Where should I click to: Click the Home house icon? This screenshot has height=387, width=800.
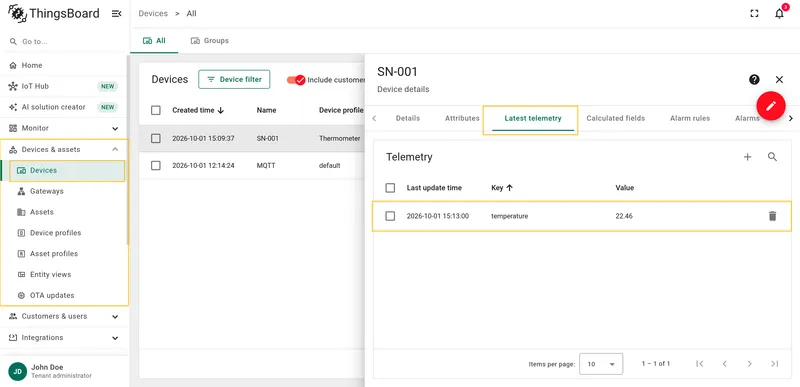tap(13, 65)
